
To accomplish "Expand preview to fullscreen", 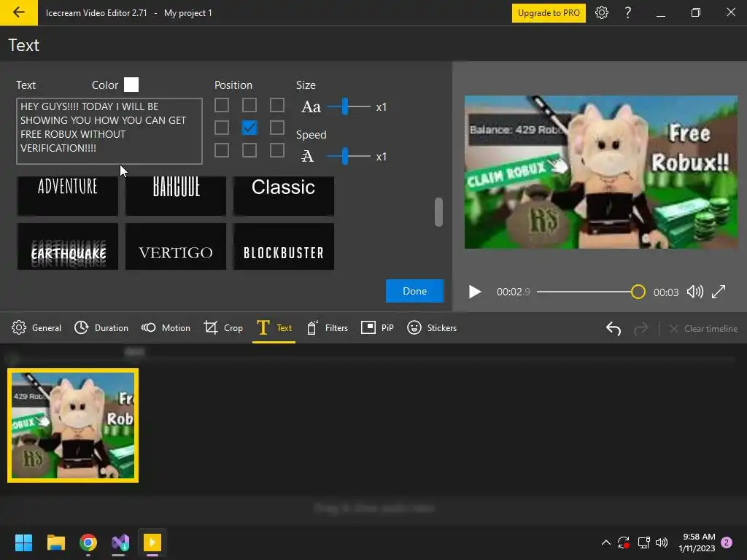I will (719, 292).
